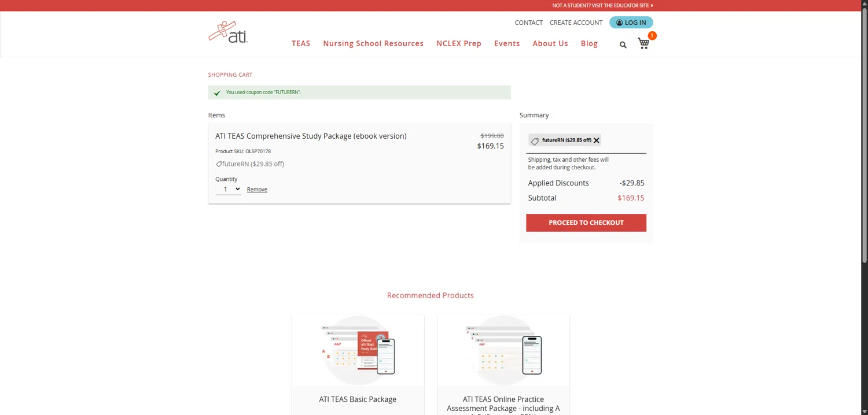Click the coupon tag icon in Summary
The width and height of the screenshot is (868, 415).
(x=535, y=141)
